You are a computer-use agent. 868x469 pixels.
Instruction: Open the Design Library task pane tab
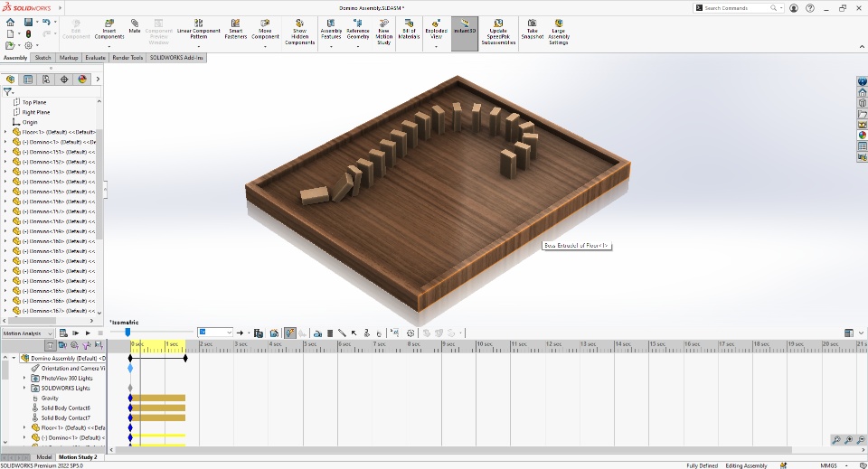pos(862,103)
